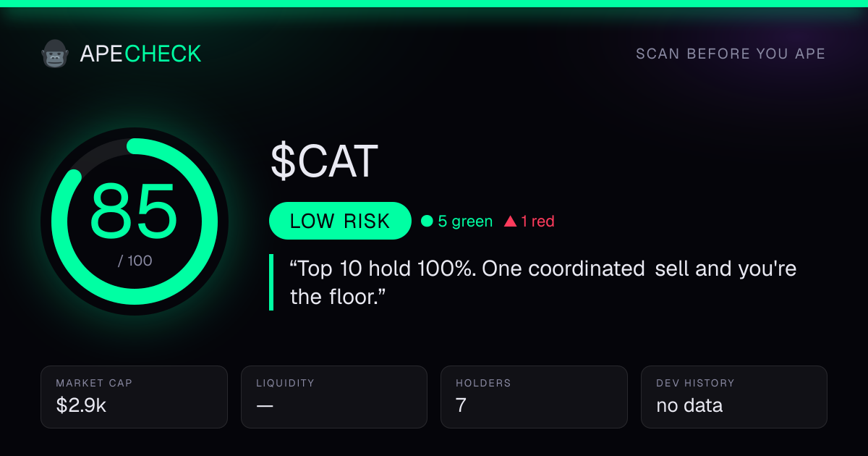Open the Dev History stat card
The image size is (868, 456).
coord(734,397)
